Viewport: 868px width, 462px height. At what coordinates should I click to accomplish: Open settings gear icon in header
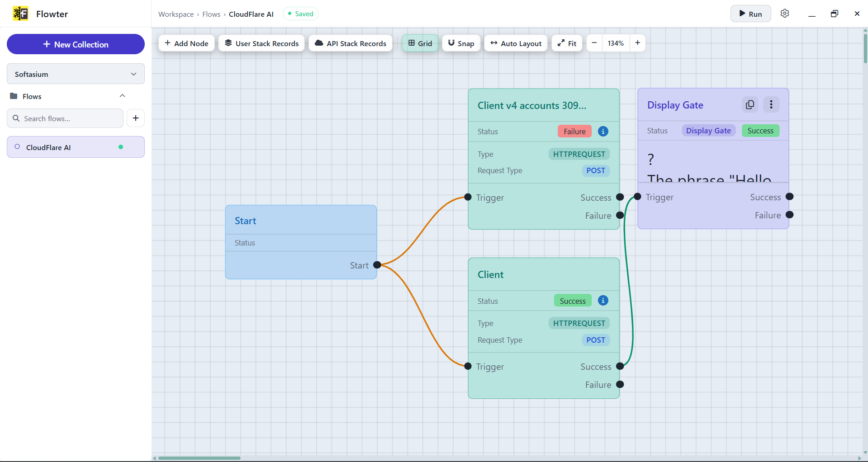click(x=785, y=14)
